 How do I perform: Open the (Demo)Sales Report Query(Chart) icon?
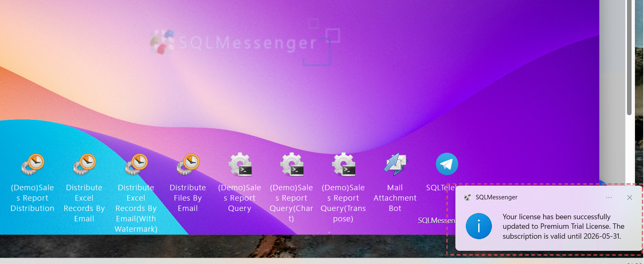[292, 165]
